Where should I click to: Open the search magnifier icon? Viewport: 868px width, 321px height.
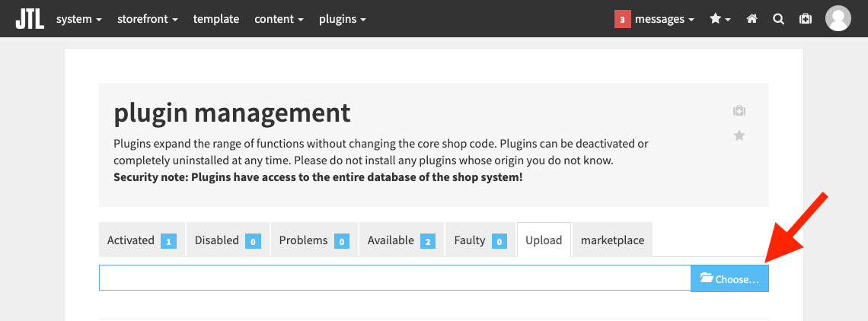pos(778,19)
